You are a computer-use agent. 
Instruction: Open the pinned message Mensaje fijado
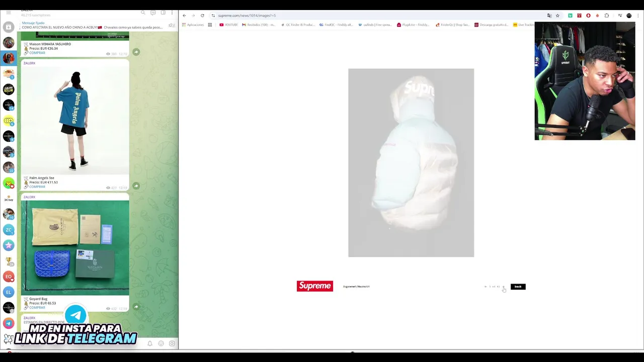pos(92,25)
